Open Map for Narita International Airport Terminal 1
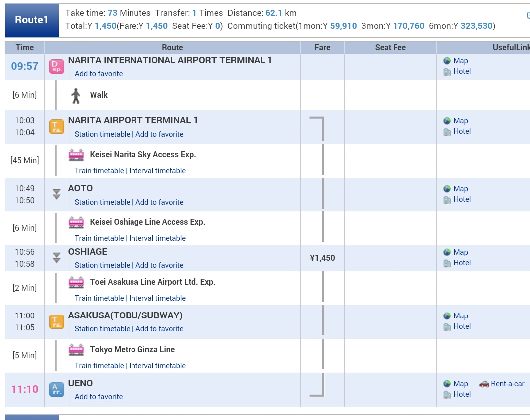The height and width of the screenshot is (420, 530). click(x=461, y=61)
